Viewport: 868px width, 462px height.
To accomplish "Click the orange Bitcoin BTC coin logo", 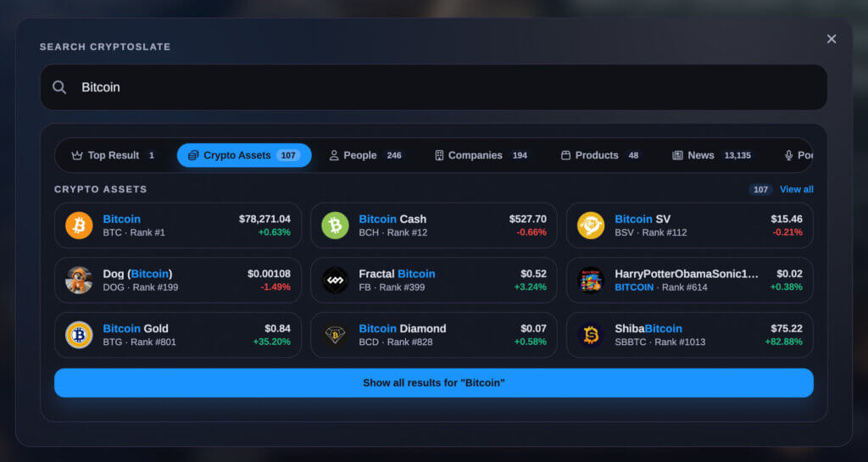I will [79, 225].
